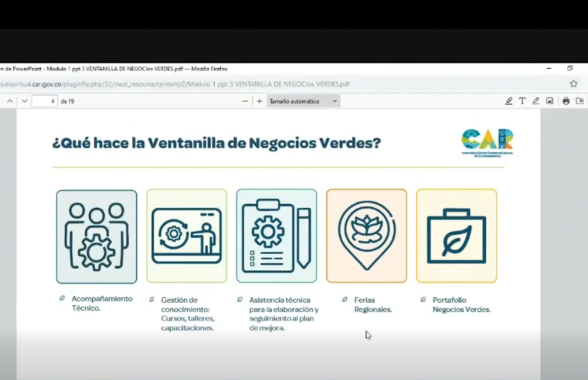Click the address bar URL
Screen dimensions: 588x380
pyautogui.click(x=175, y=84)
